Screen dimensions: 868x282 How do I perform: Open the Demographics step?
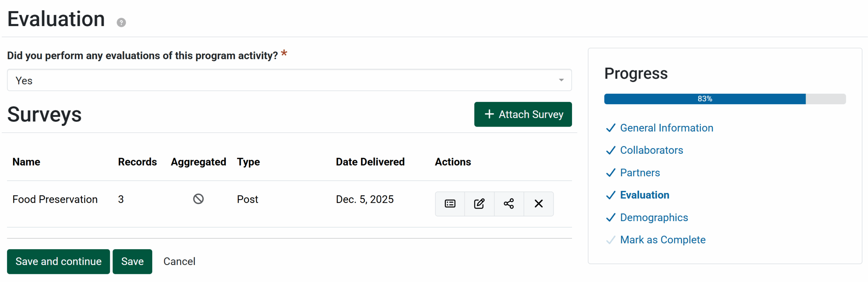point(654,218)
